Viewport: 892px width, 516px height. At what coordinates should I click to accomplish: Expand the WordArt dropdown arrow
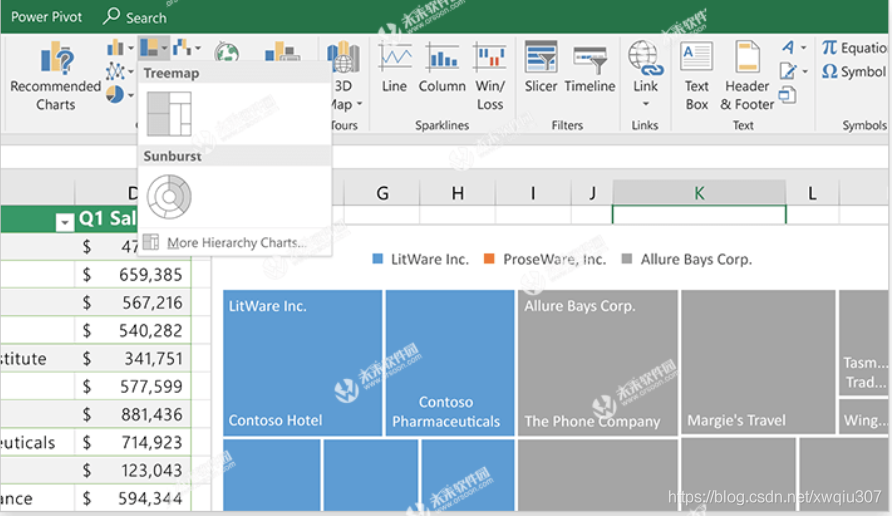[x=803, y=48]
